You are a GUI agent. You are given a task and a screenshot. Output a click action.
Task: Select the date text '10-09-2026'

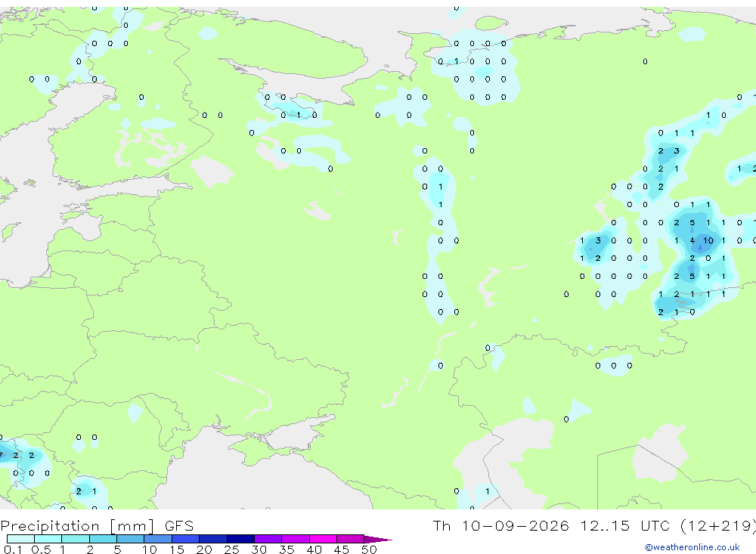tap(515, 525)
